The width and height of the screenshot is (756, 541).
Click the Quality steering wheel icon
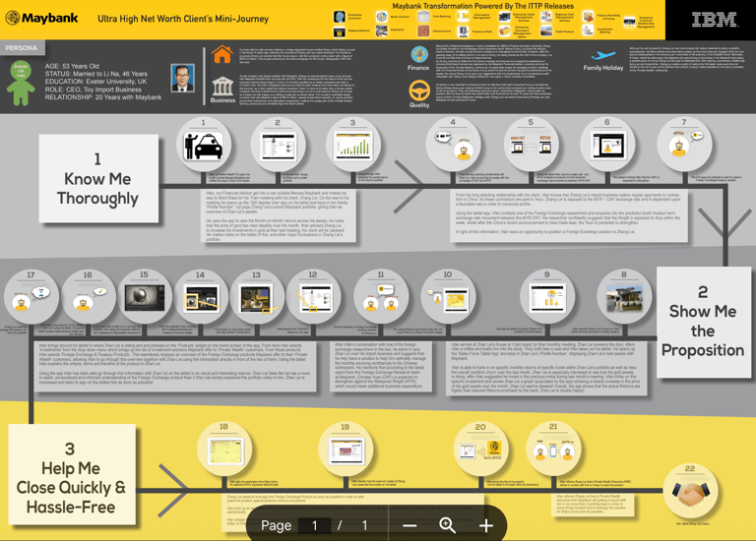coord(419,90)
